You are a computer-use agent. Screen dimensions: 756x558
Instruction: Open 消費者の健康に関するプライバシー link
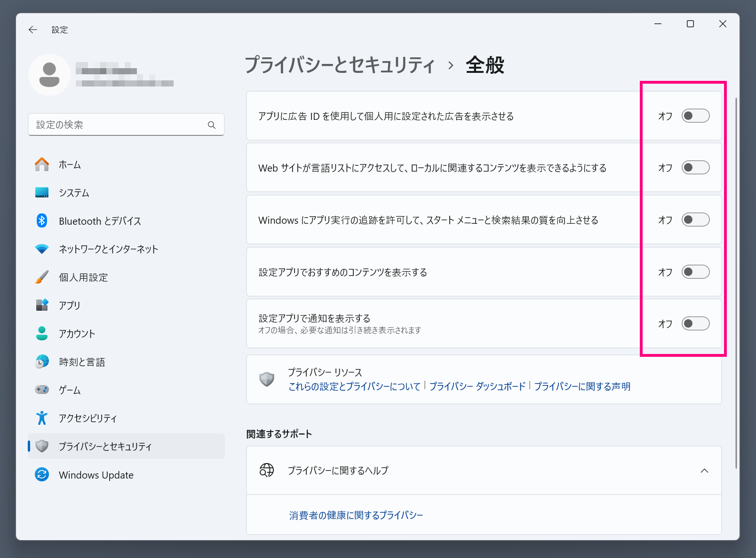tap(356, 515)
